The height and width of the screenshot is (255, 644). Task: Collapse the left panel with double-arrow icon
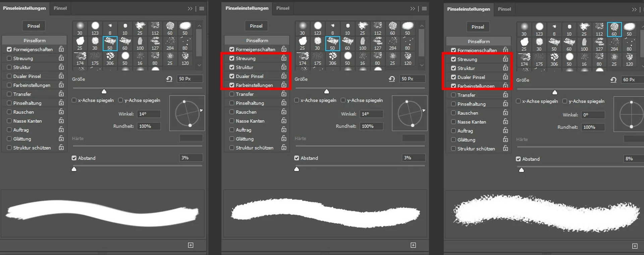(x=190, y=9)
